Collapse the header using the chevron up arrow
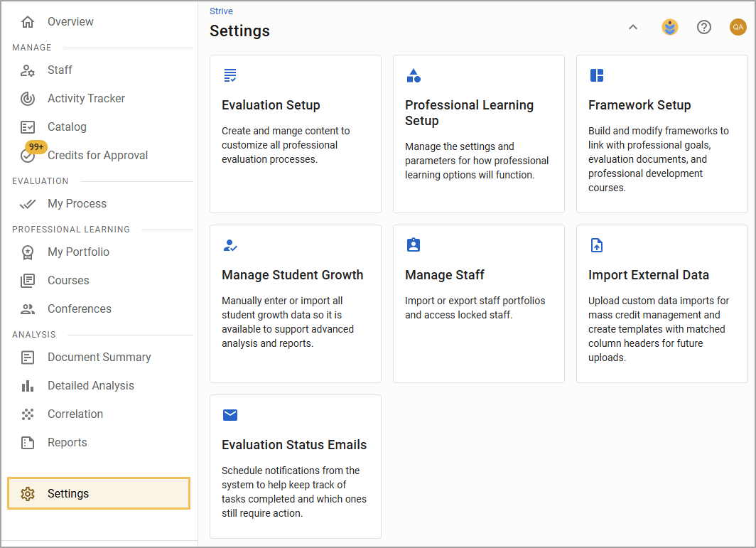This screenshot has height=548, width=756. [633, 27]
